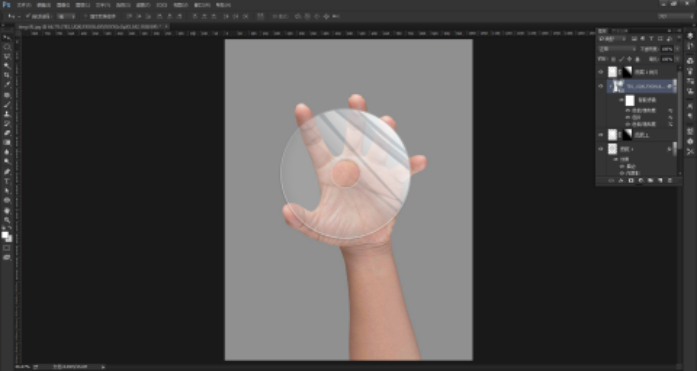Open the first menu after the Ps logo
This screenshot has height=371, width=697.
point(24,5)
